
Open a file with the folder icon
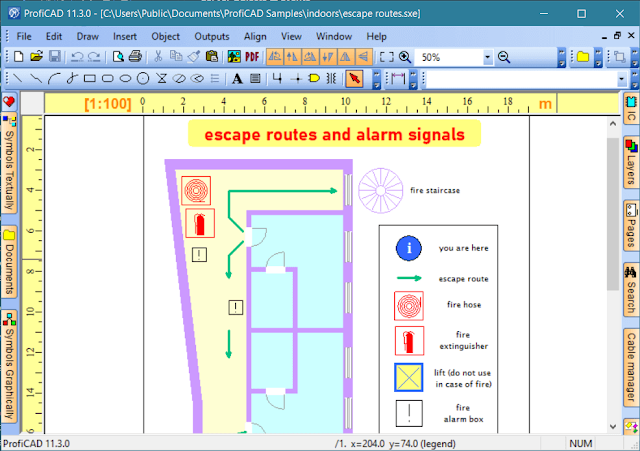tap(36, 57)
